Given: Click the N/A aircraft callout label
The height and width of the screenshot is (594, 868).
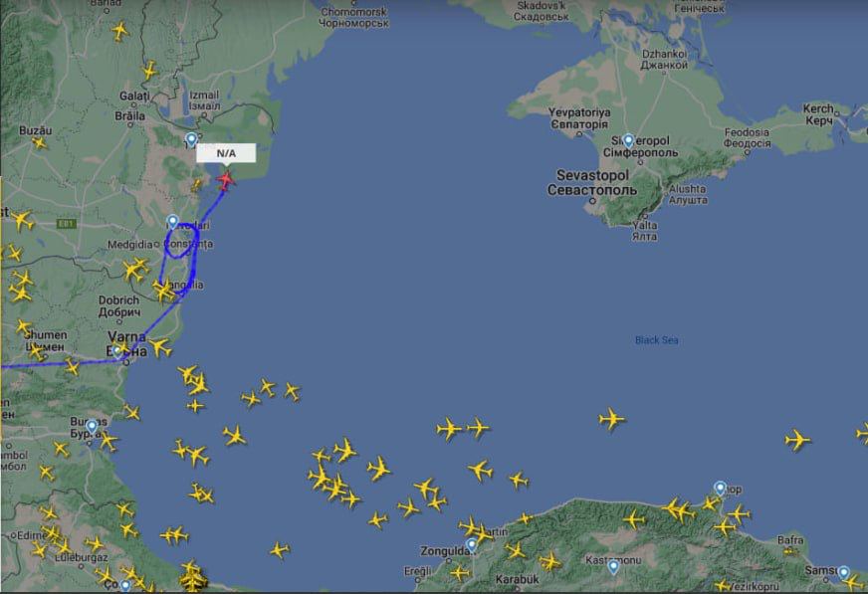Looking at the screenshot, I should pyautogui.click(x=226, y=153).
